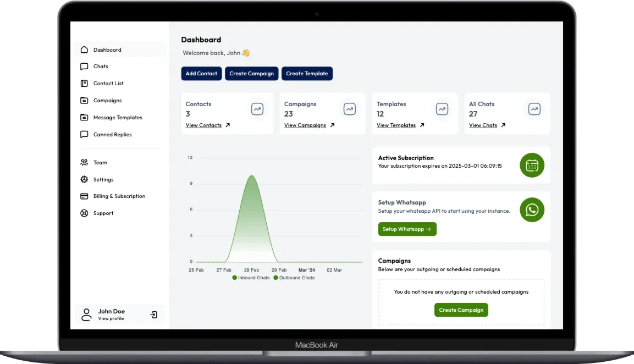Click the blue Create Campaign button
This screenshot has height=364, width=634.
point(251,74)
